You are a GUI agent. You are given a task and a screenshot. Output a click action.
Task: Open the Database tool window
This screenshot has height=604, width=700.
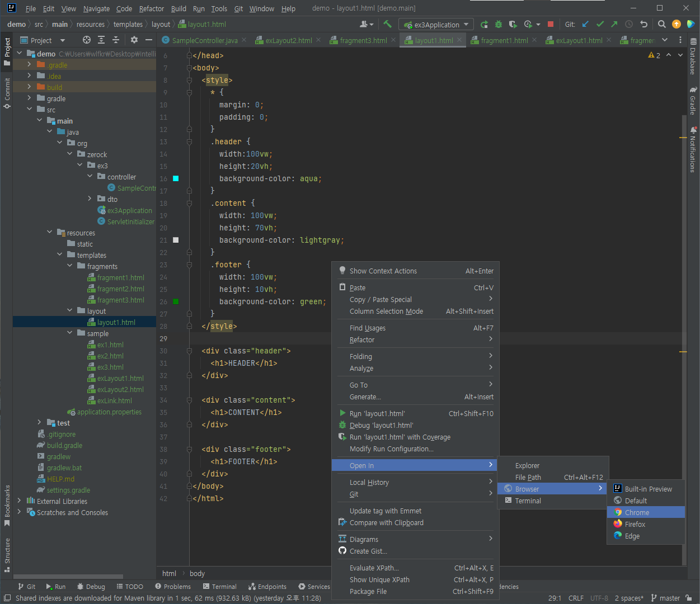693,56
